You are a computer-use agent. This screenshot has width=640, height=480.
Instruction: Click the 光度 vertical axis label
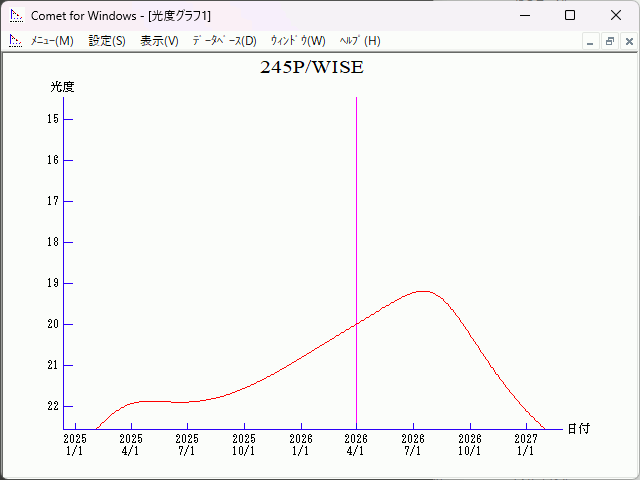click(x=62, y=87)
